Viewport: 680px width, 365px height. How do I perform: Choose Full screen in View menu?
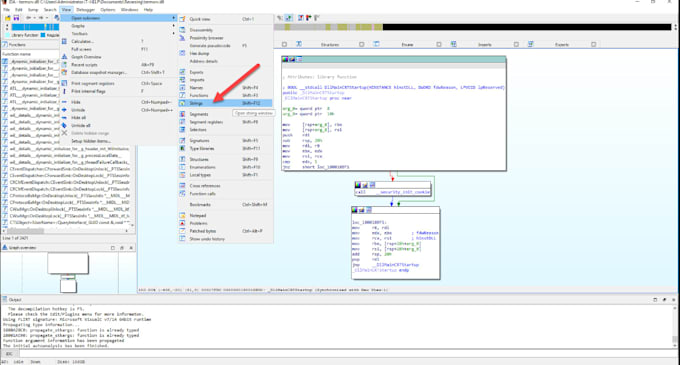click(118, 49)
